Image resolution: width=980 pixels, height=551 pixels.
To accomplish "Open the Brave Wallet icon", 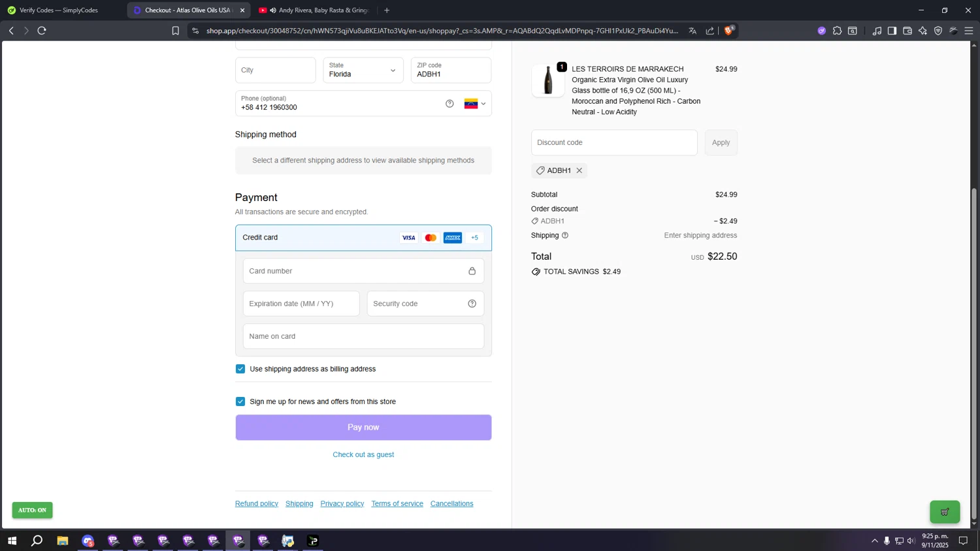I will tap(907, 31).
